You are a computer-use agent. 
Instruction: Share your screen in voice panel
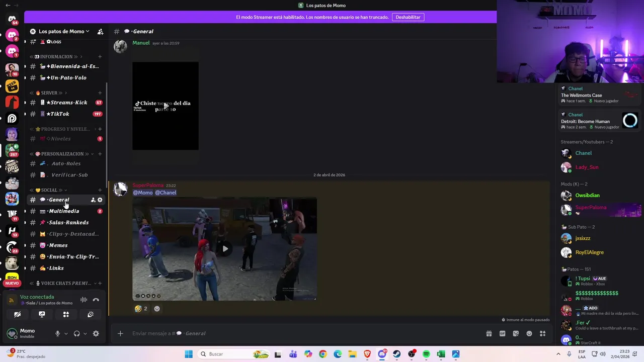[42, 314]
